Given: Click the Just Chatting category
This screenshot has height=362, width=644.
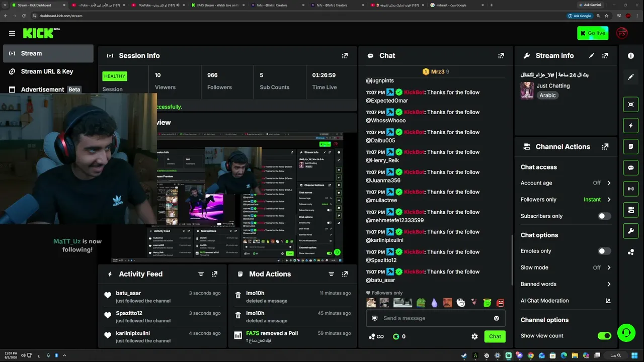Looking at the screenshot, I should (553, 86).
